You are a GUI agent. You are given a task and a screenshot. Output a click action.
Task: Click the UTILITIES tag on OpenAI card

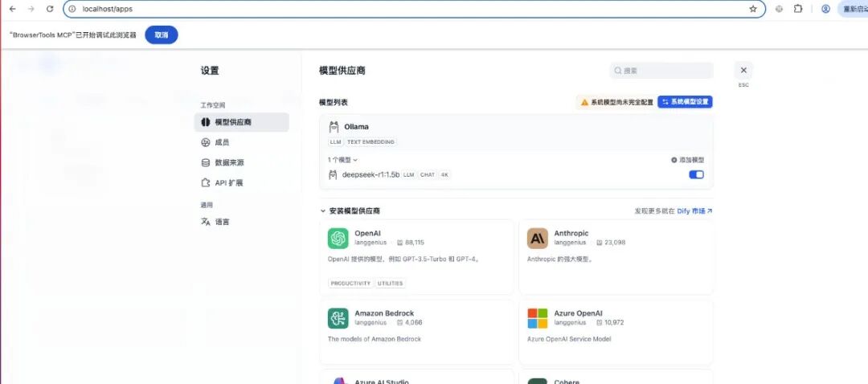pyautogui.click(x=391, y=284)
